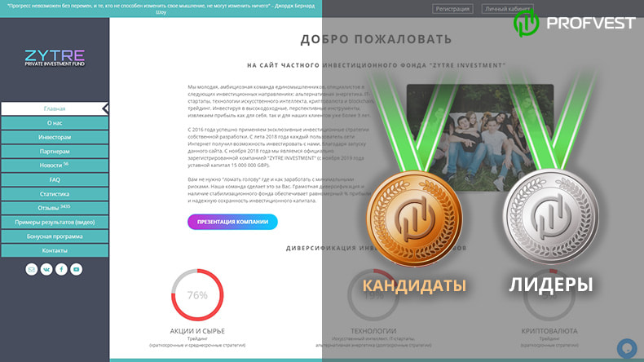Click the Bernard Shaw quote banner
The width and height of the screenshot is (644, 362).
click(161, 9)
